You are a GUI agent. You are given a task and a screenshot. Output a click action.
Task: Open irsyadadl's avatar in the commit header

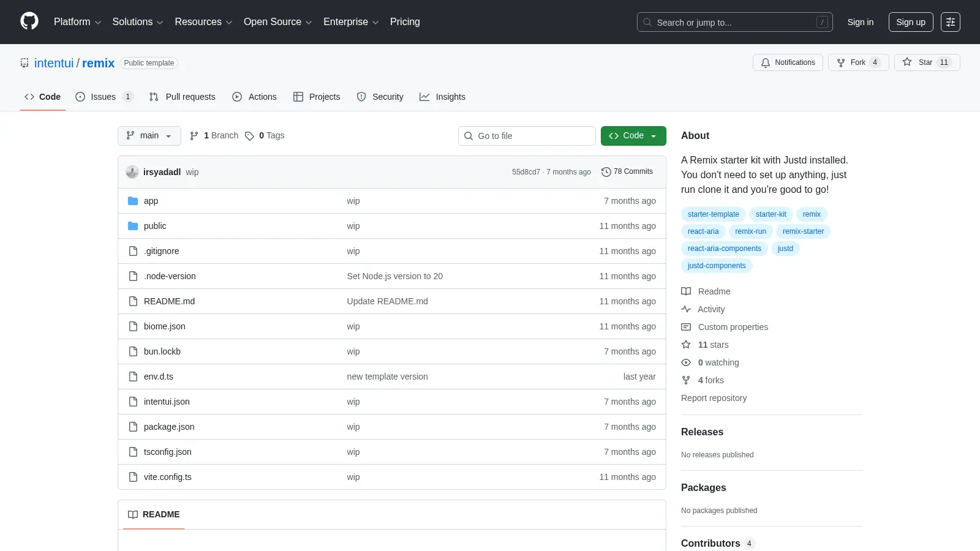132,172
